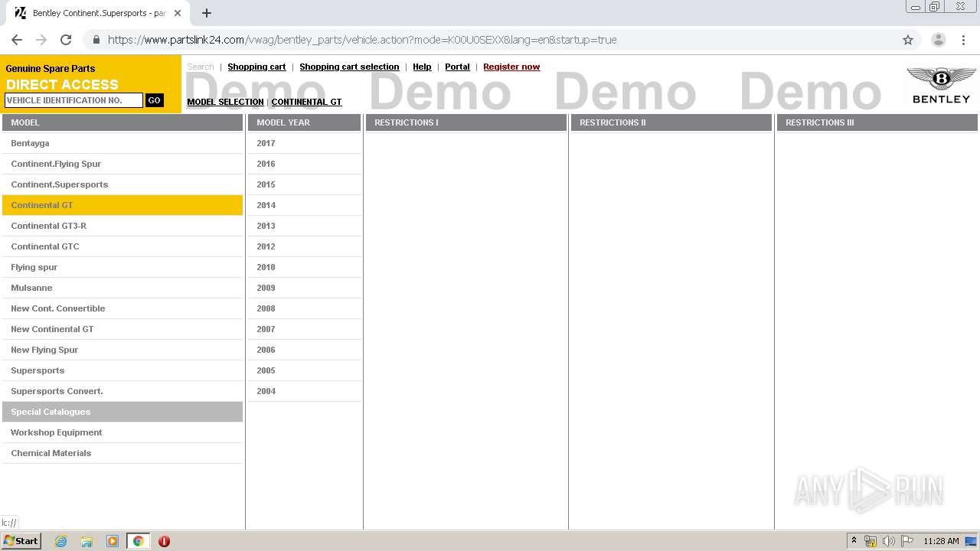Open the Shopping cart selection link
980x551 pixels.
point(349,67)
